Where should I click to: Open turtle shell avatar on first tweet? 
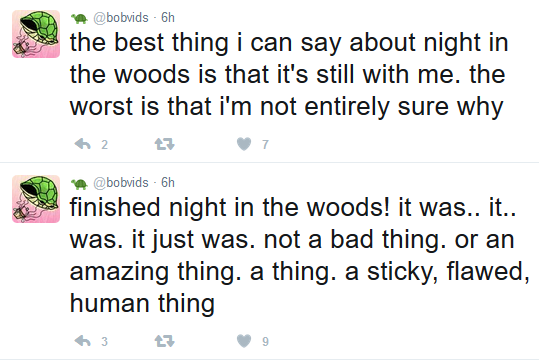pyautogui.click(x=36, y=34)
